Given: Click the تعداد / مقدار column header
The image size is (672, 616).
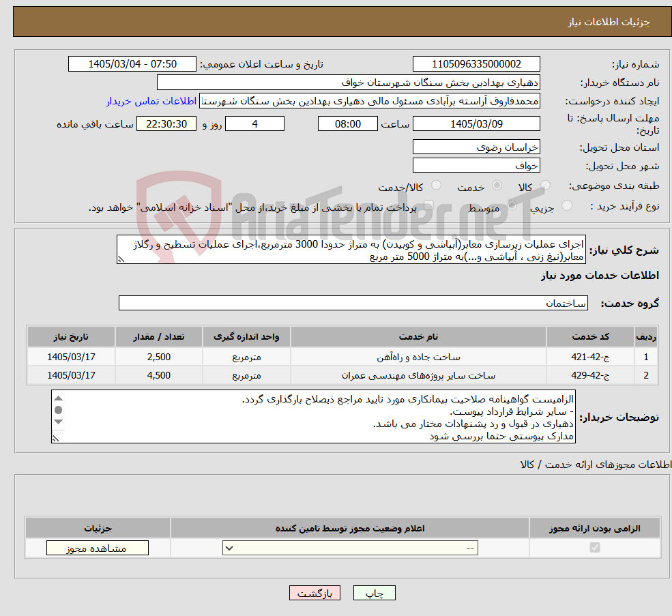Looking at the screenshot, I should (158, 337).
